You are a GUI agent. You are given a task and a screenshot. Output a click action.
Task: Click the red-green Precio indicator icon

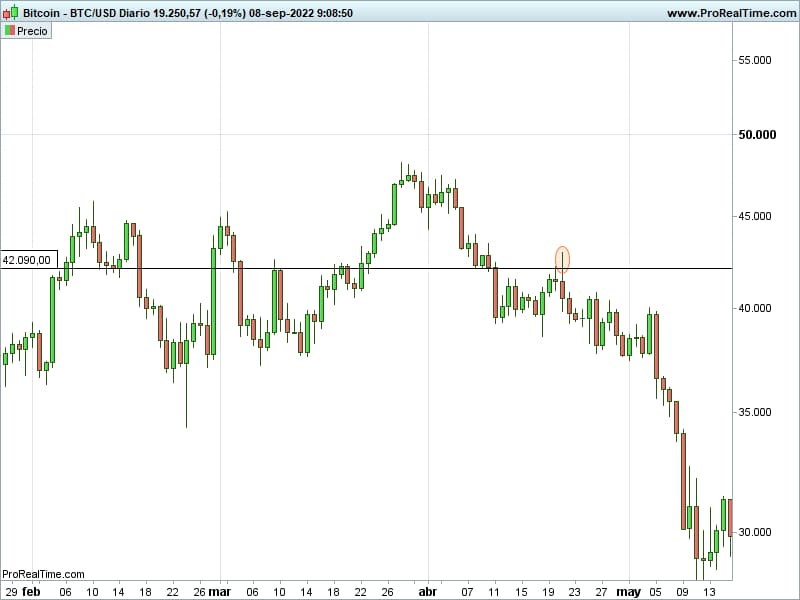pos(10,31)
